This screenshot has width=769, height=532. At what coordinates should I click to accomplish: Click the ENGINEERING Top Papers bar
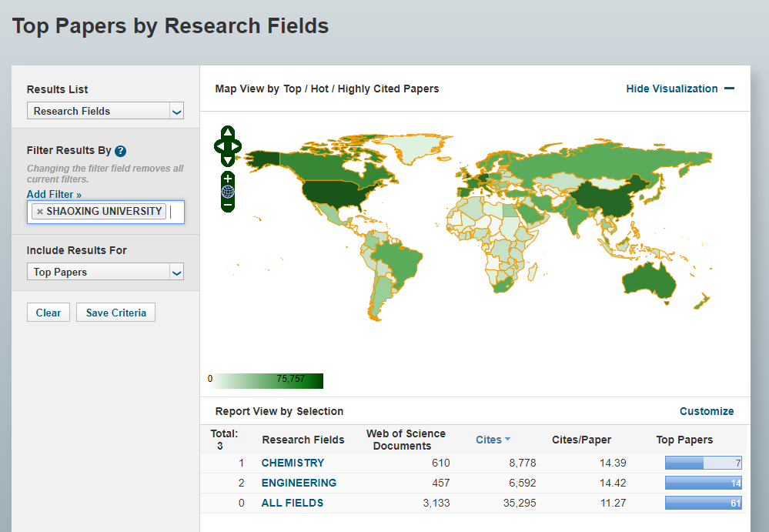(x=703, y=483)
